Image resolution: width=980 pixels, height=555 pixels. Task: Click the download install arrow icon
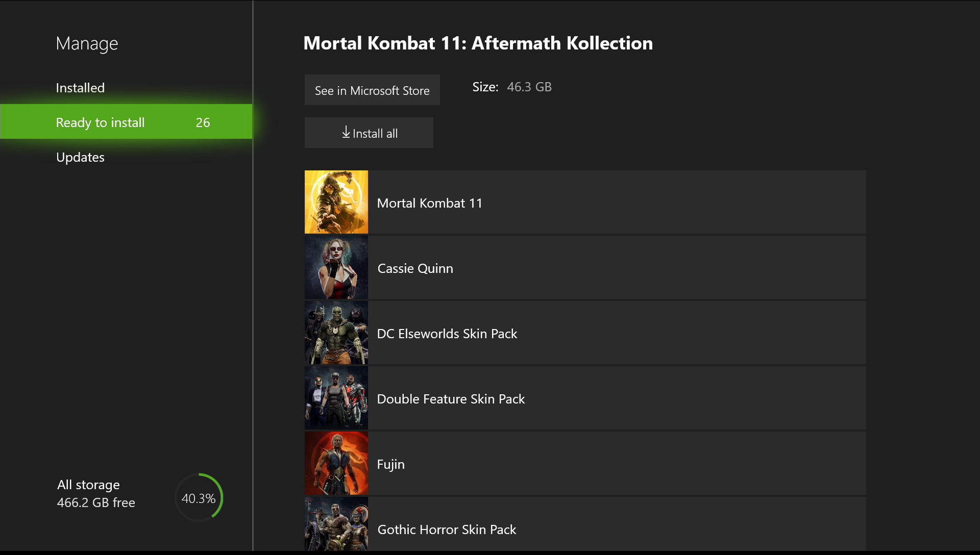coord(344,133)
